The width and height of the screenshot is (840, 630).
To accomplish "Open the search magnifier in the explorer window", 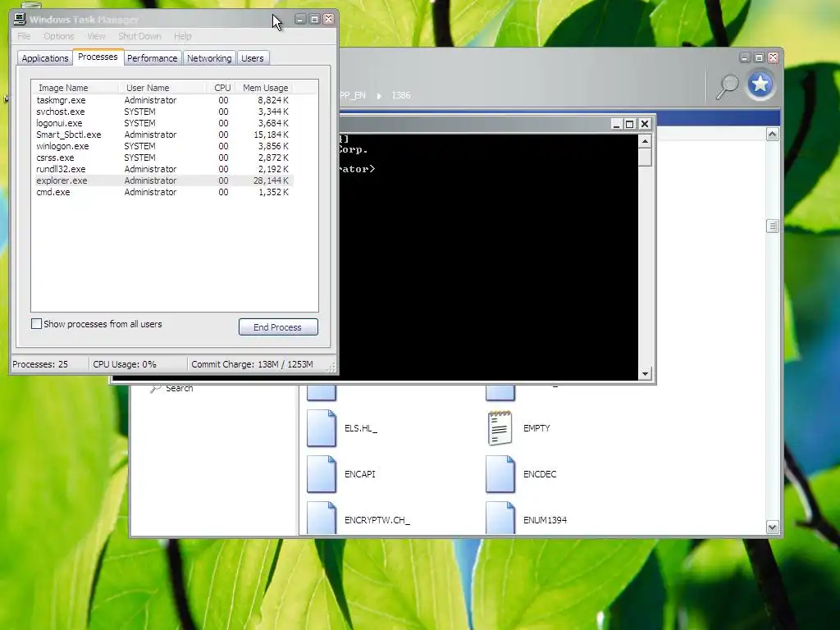I will click(728, 85).
